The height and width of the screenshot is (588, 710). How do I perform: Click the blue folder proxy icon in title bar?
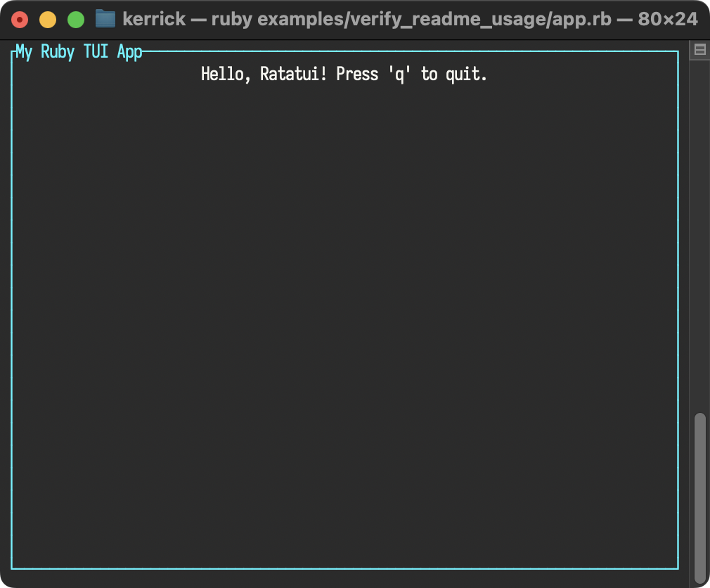[x=105, y=19]
